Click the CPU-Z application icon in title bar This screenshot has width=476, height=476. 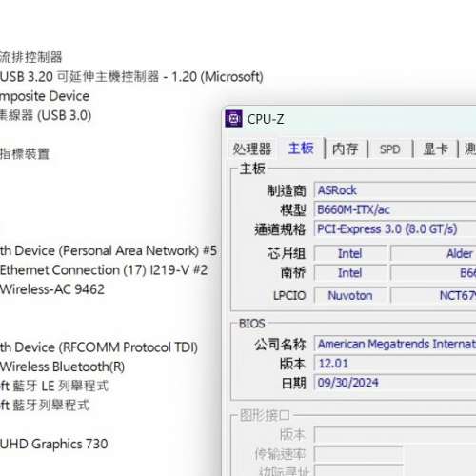coord(234,118)
